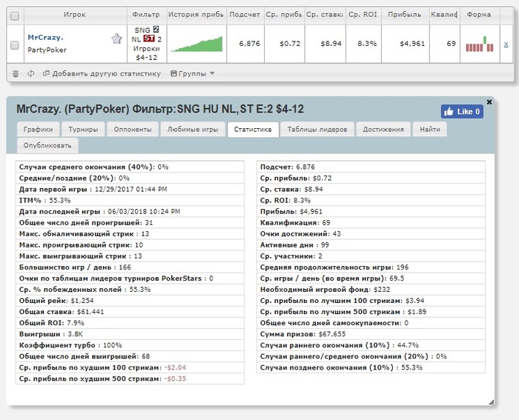519x420 pixels.
Task: Open the Найти tab
Action: (430, 130)
